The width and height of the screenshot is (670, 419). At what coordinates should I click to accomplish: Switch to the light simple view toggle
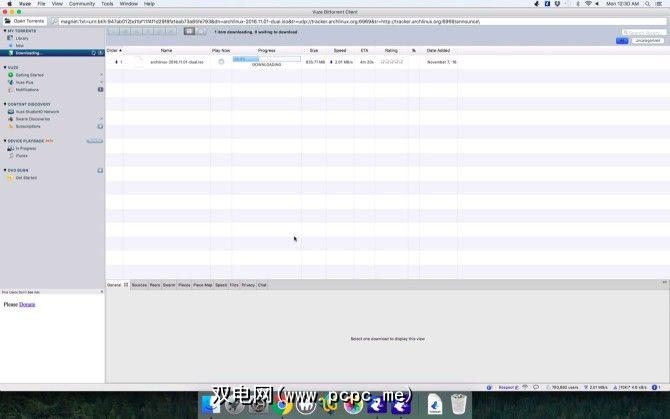201,31
